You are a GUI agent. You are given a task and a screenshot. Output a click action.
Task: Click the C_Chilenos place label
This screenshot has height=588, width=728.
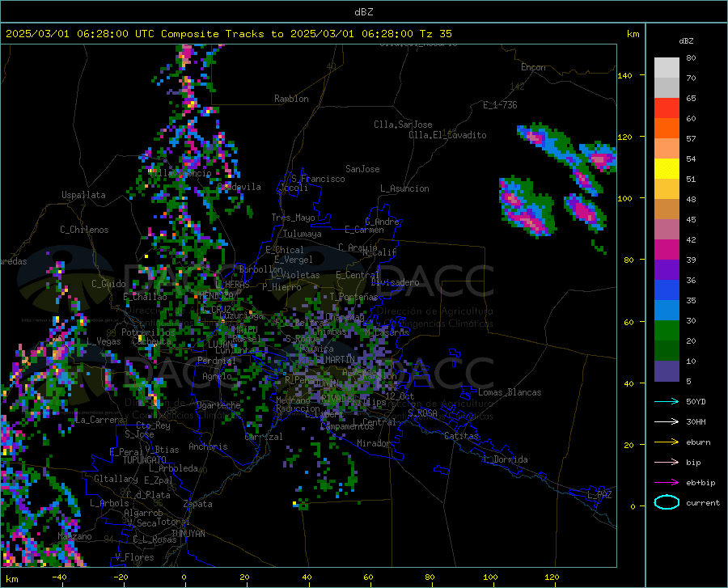tap(84, 230)
